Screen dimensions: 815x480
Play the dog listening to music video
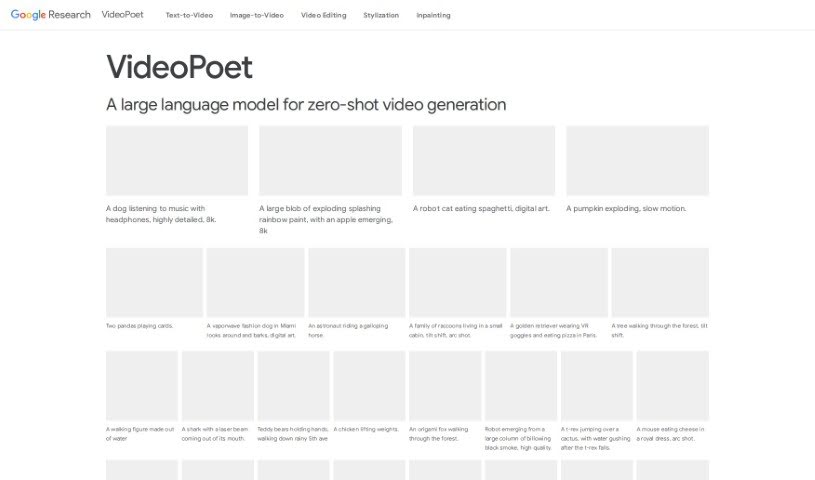(177, 160)
